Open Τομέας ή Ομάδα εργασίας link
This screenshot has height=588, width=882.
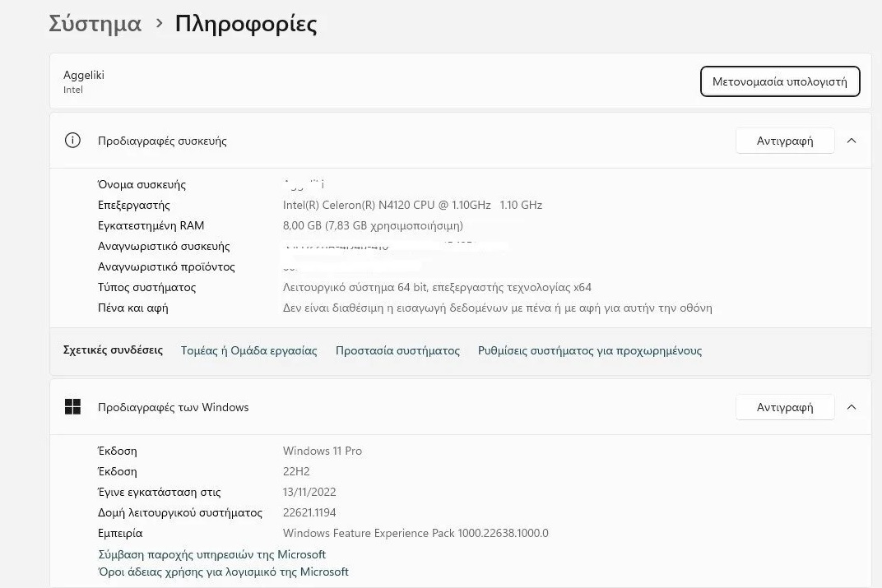[x=248, y=350]
